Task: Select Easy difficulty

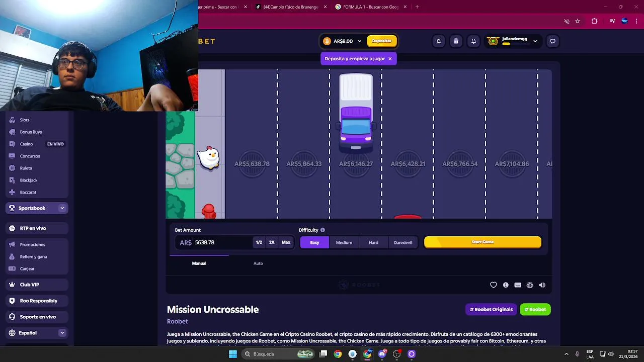Action: (314, 242)
